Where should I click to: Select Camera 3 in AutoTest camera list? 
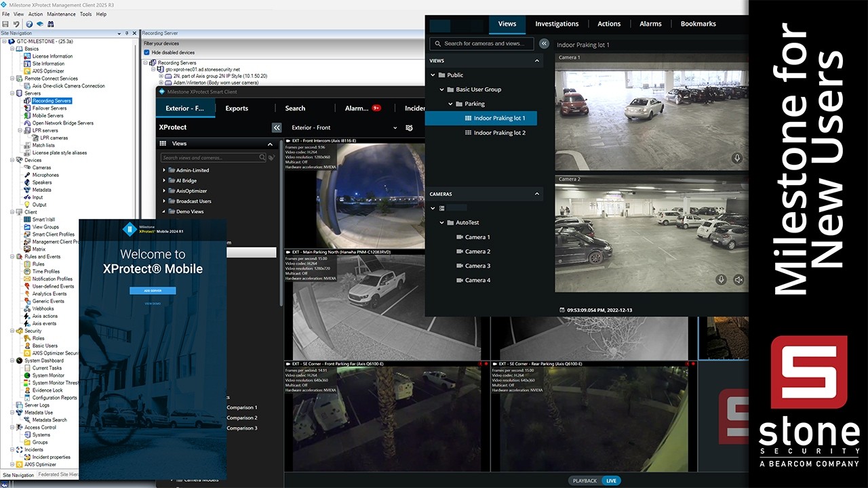pyautogui.click(x=477, y=266)
